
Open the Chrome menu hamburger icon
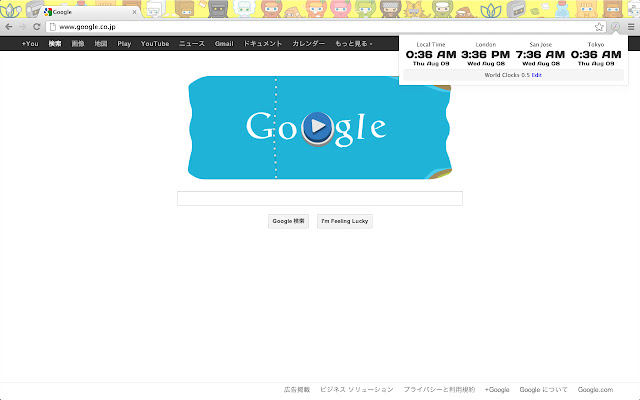(631, 27)
